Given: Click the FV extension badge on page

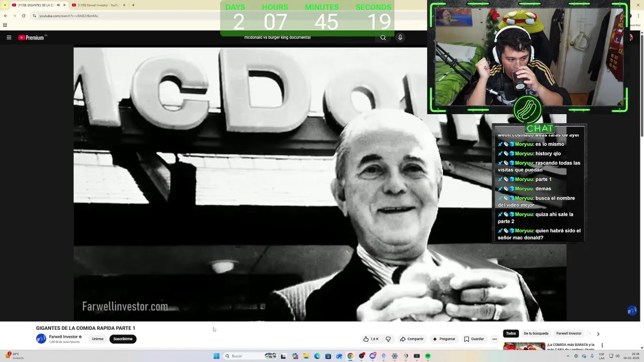Looking at the screenshot, I should pos(632,311).
